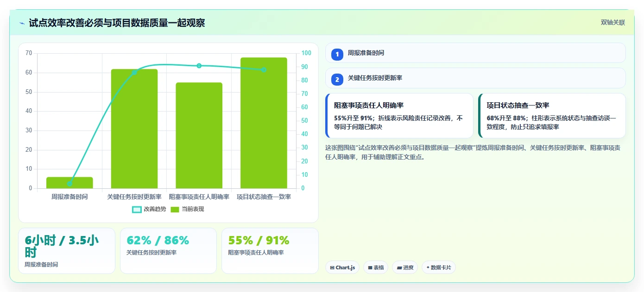Click x-axis label 周报准备时间

(69, 197)
